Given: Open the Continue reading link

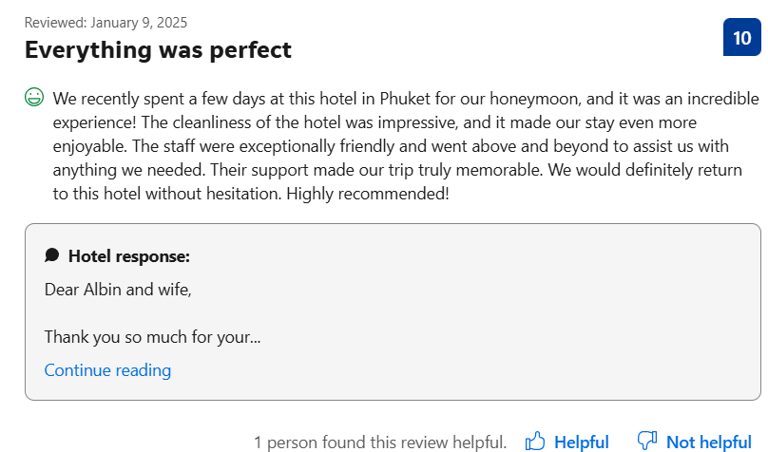Looking at the screenshot, I should click(x=108, y=370).
